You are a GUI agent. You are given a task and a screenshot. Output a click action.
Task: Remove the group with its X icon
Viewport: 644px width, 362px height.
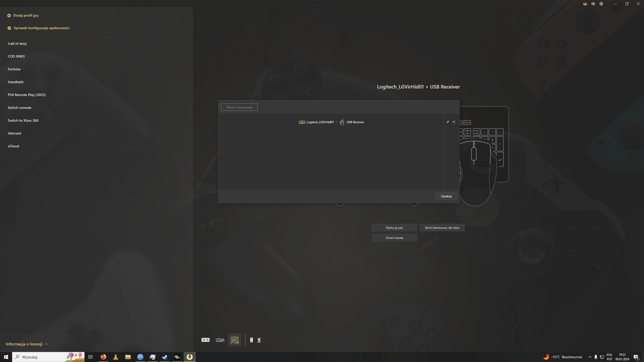[x=454, y=122]
